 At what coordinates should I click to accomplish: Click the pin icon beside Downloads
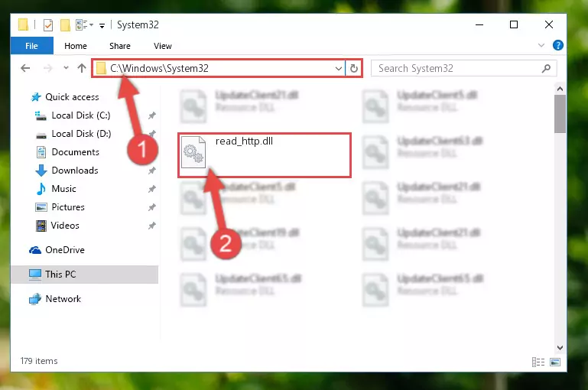pyautogui.click(x=151, y=171)
